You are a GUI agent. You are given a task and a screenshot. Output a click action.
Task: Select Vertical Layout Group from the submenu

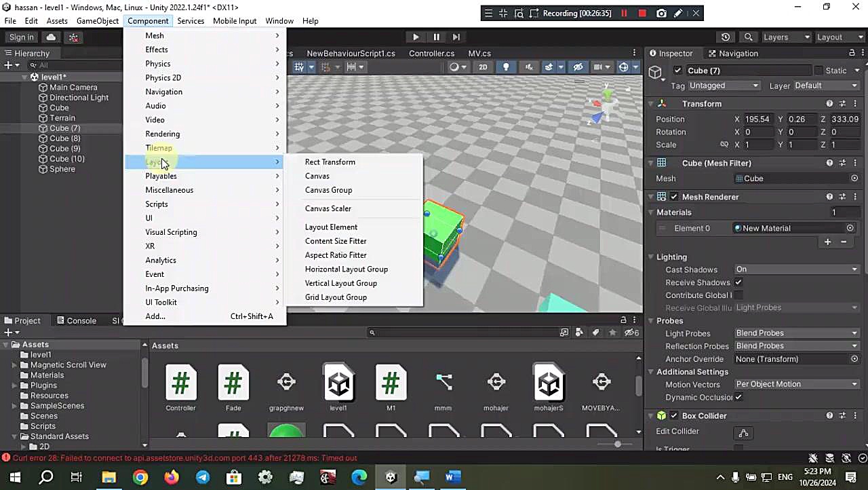(x=340, y=283)
